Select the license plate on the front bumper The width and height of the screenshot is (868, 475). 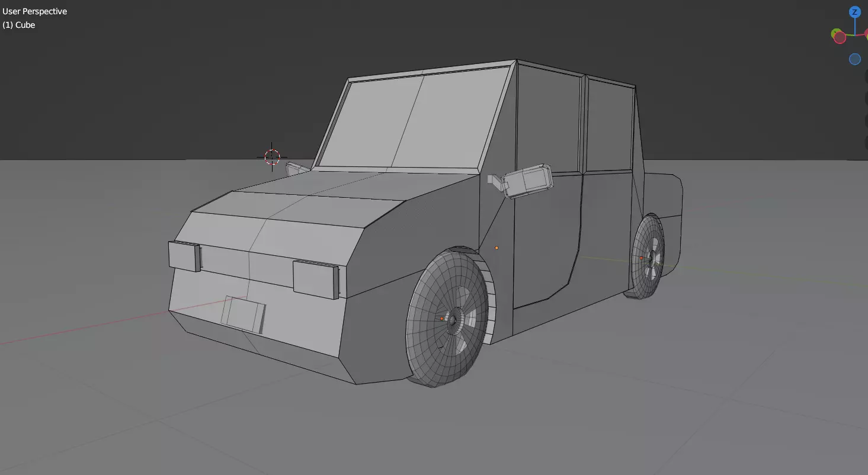pyautogui.click(x=244, y=314)
